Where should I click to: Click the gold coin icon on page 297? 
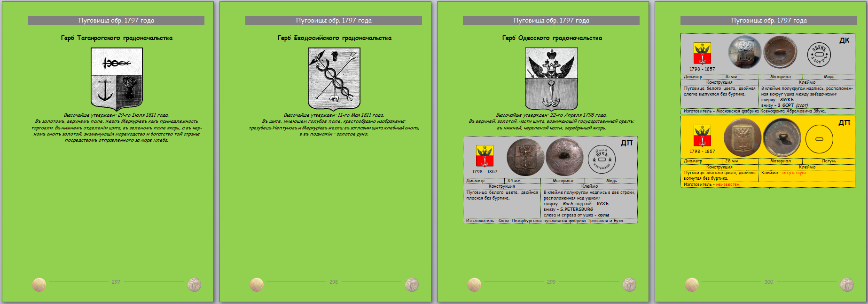[x=39, y=284]
